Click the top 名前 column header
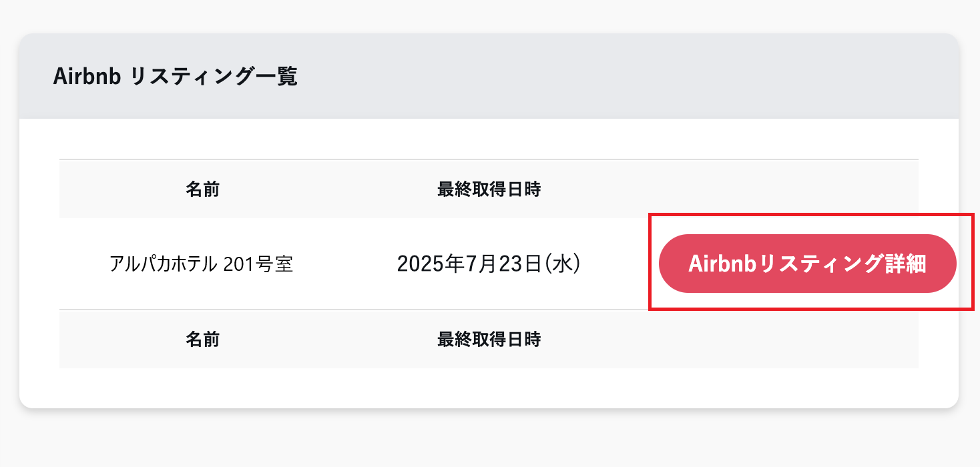The width and height of the screenshot is (980, 467). pos(202,189)
